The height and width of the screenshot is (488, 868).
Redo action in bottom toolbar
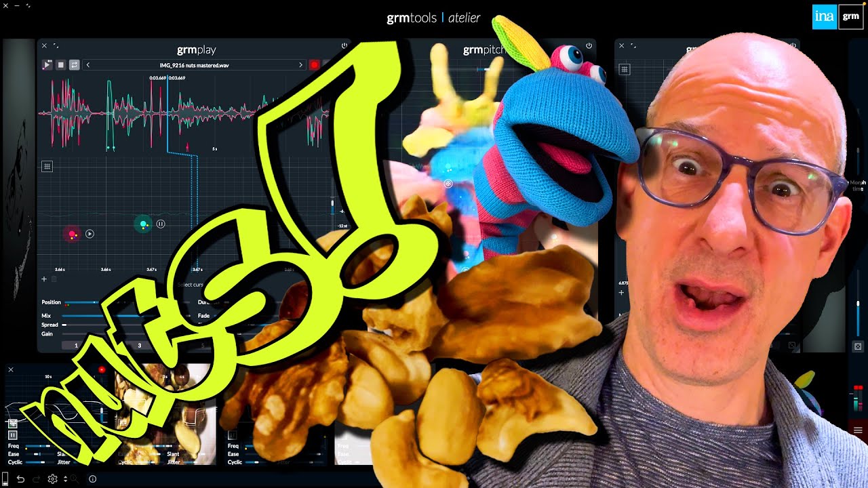[37, 479]
